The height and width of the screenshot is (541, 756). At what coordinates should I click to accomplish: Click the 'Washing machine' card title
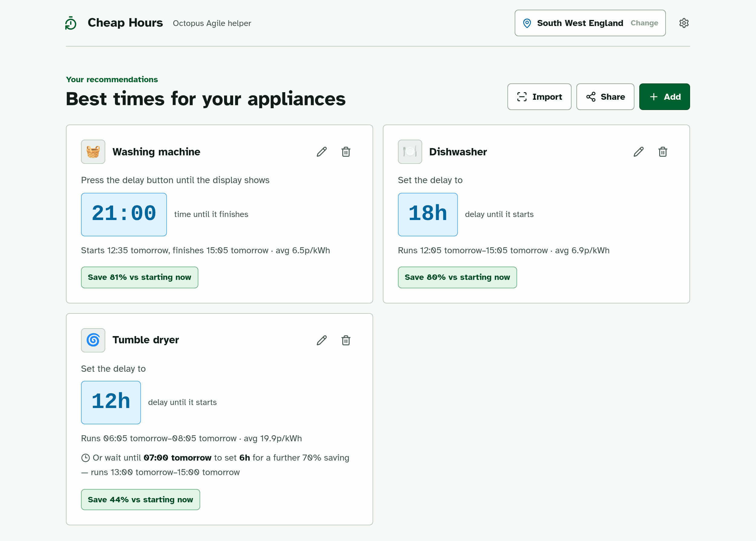156,152
